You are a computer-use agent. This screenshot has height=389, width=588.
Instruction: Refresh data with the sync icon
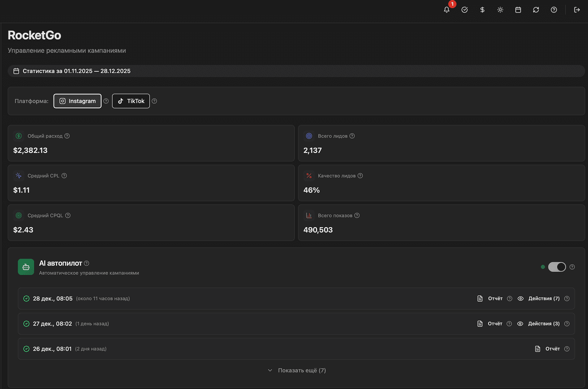tap(536, 10)
